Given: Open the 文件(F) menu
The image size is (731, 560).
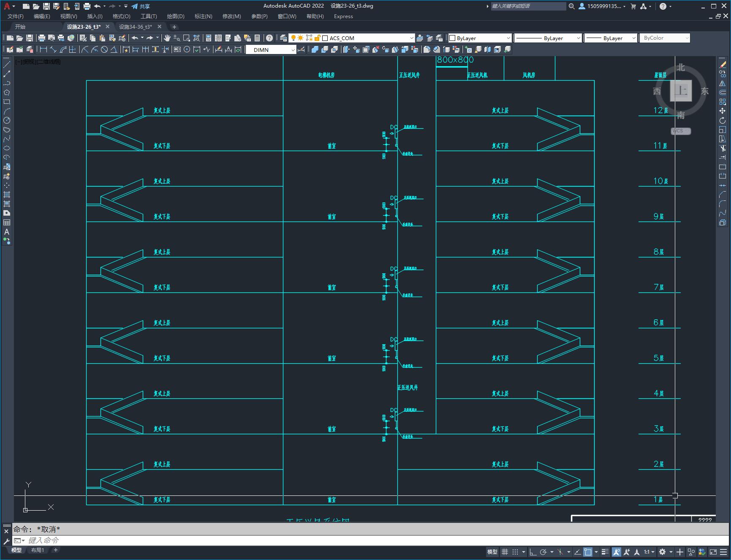Looking at the screenshot, I should pos(16,16).
